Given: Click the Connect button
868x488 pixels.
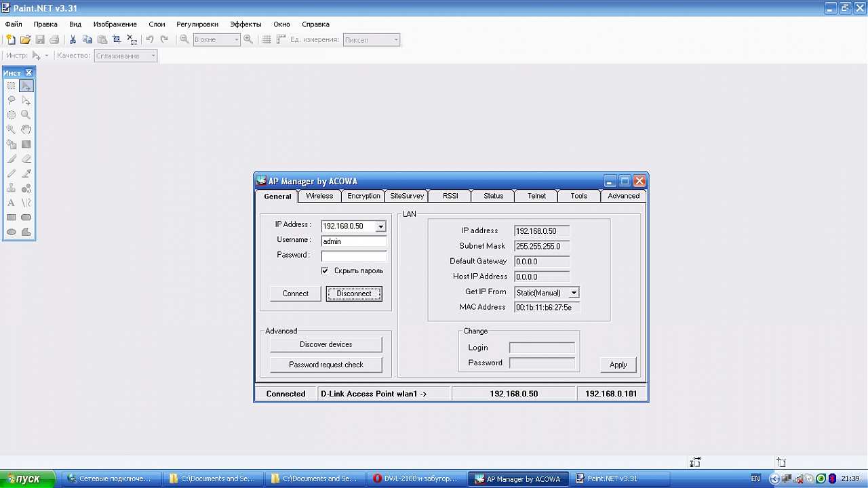Looking at the screenshot, I should click(x=296, y=293).
